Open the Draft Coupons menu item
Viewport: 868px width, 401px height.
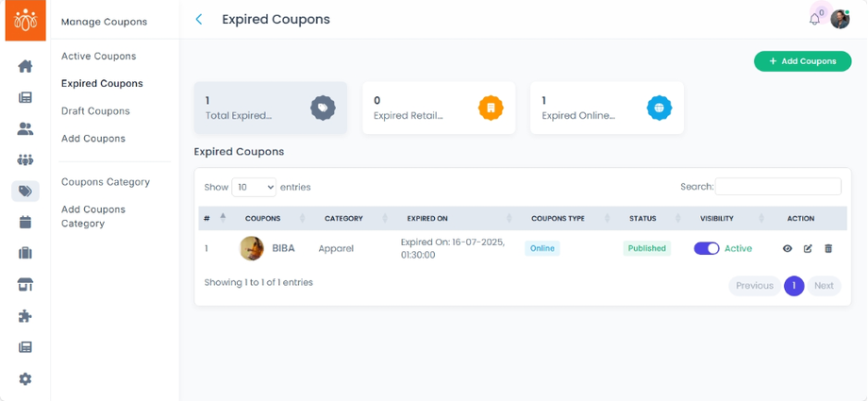coord(95,110)
